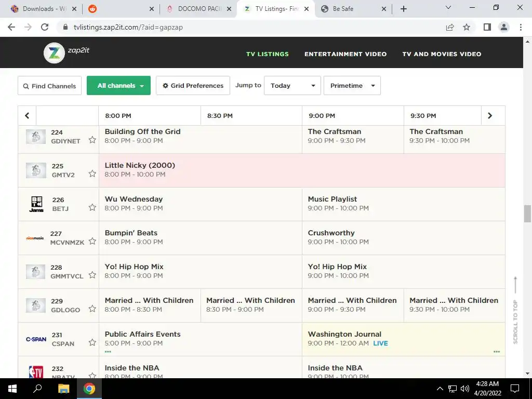
Task: Switch to the Downloads browser tab
Action: pyautogui.click(x=44, y=9)
